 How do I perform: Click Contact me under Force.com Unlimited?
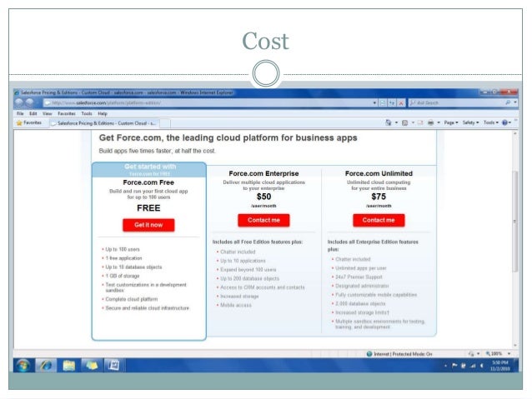pos(379,220)
